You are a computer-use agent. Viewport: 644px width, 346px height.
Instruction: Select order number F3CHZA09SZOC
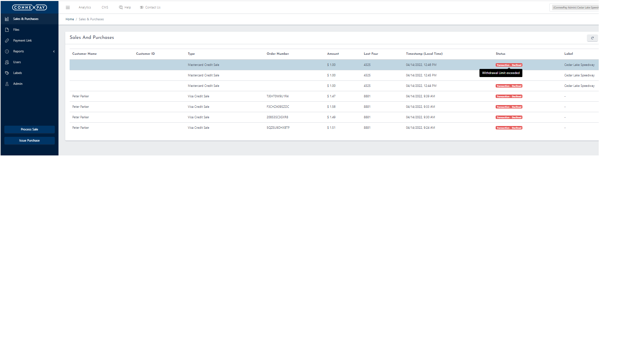pyautogui.click(x=278, y=107)
